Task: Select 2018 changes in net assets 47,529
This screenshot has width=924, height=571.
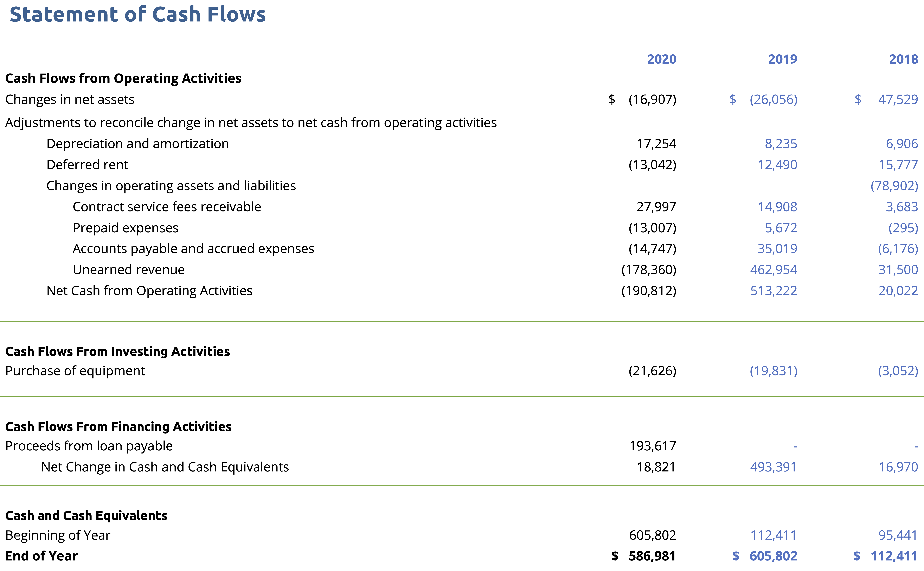Action: 898,99
